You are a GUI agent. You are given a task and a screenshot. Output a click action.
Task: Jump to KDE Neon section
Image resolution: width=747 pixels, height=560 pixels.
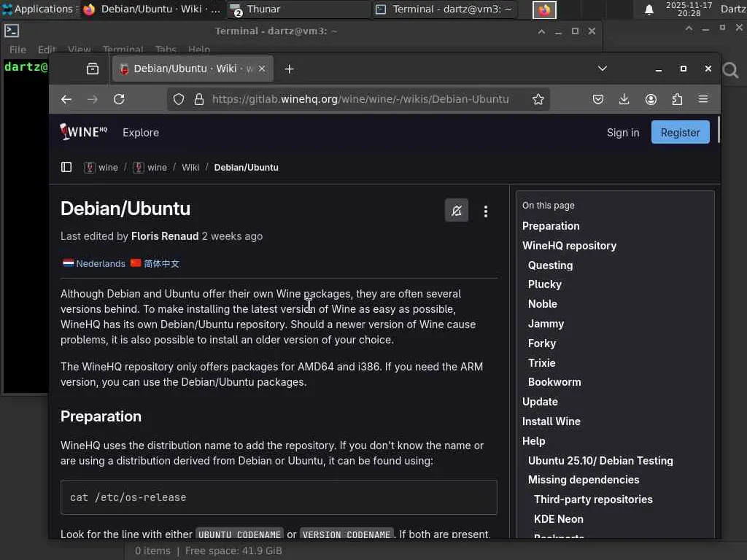[x=558, y=518]
